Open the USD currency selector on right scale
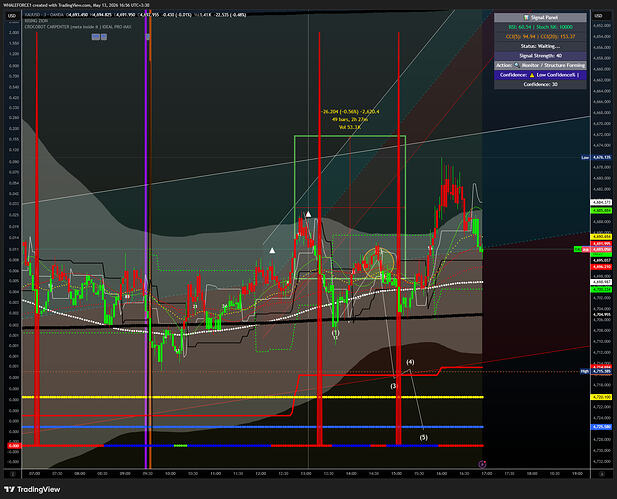 [599, 16]
